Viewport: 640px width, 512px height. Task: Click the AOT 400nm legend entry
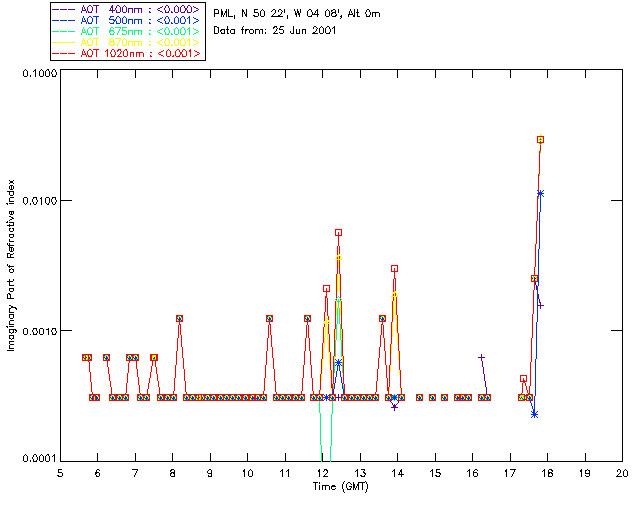point(128,9)
